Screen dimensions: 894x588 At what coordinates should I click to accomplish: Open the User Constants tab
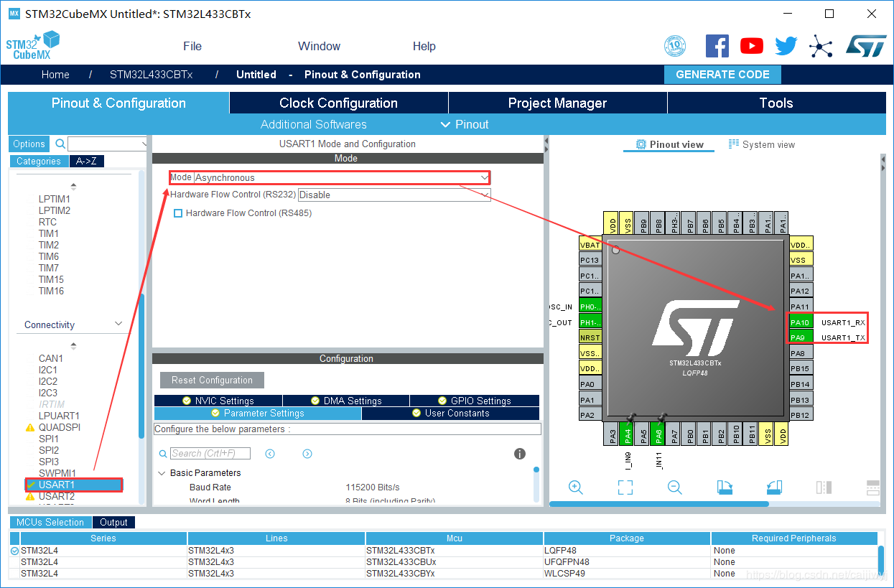pyautogui.click(x=450, y=414)
